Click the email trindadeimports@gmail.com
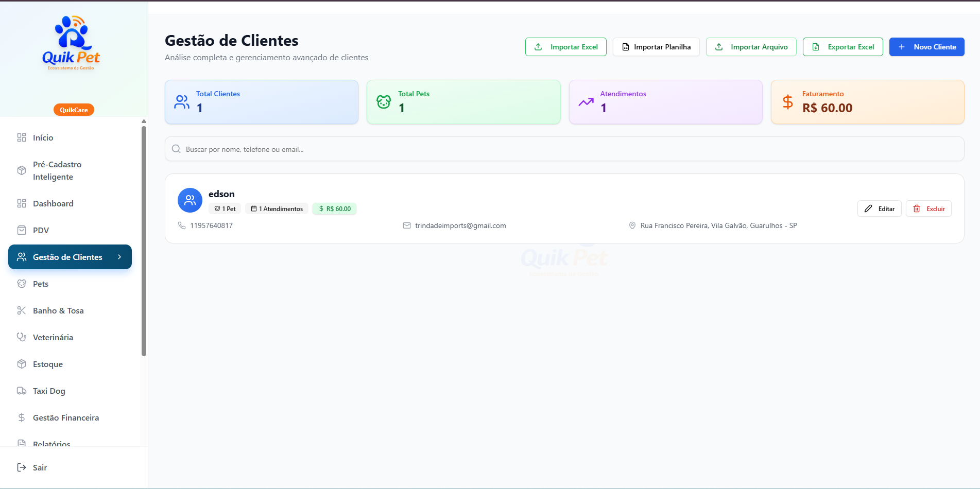980x489 pixels. point(460,225)
